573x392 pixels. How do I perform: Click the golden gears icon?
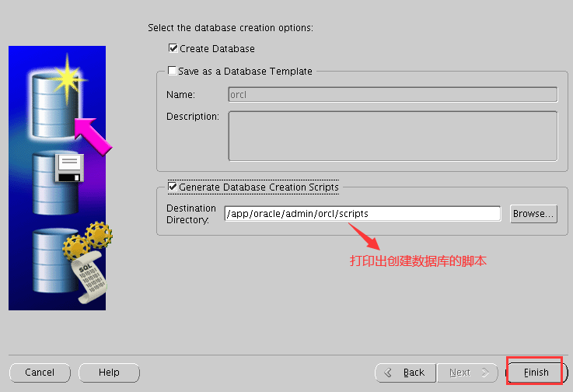(88, 240)
